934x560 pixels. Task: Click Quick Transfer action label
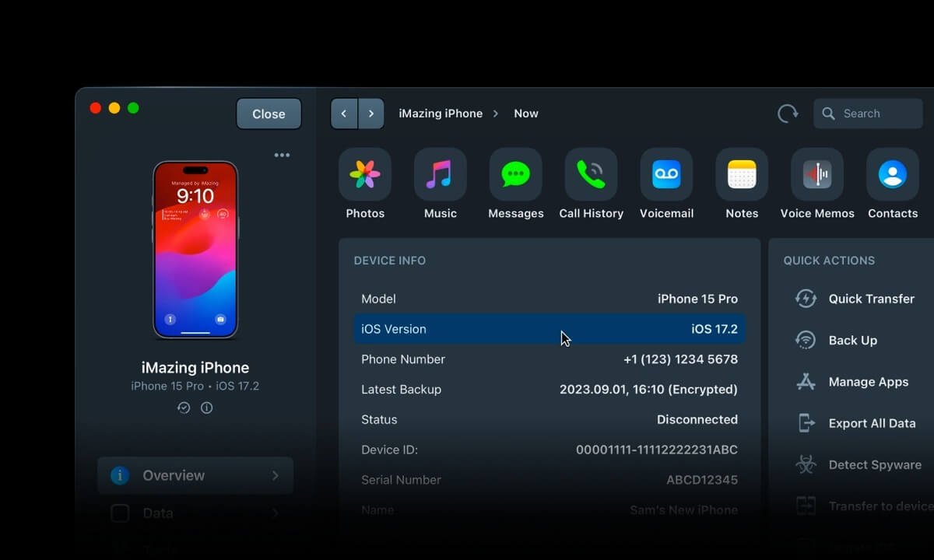[x=872, y=299]
